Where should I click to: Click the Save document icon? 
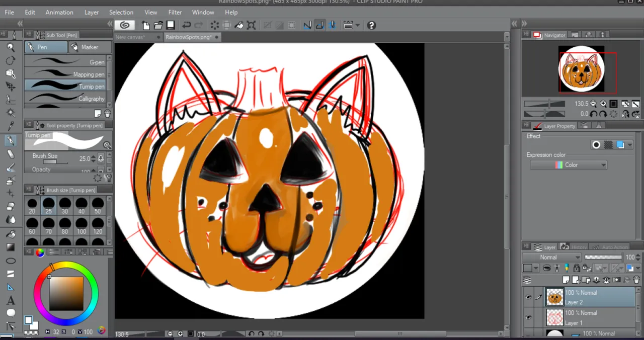(x=171, y=25)
